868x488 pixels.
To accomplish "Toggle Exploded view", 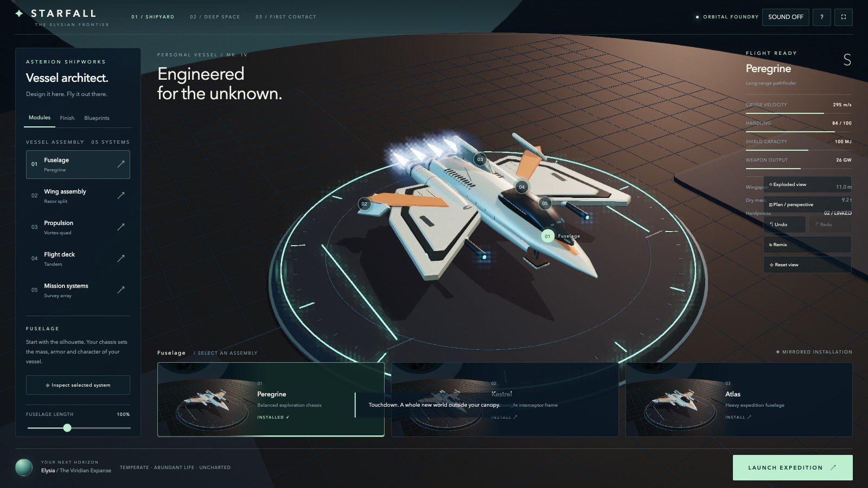I will (807, 184).
